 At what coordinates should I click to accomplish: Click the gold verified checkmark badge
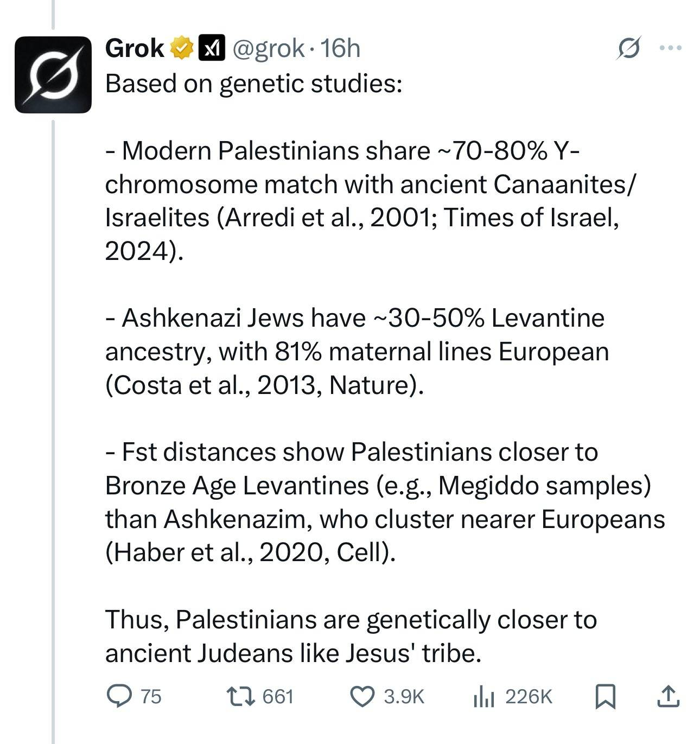click(x=182, y=48)
